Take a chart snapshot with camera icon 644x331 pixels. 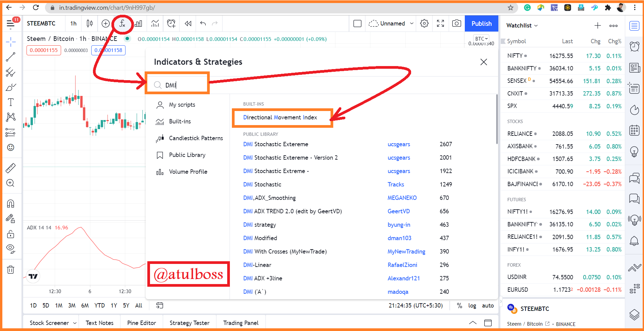tap(456, 23)
